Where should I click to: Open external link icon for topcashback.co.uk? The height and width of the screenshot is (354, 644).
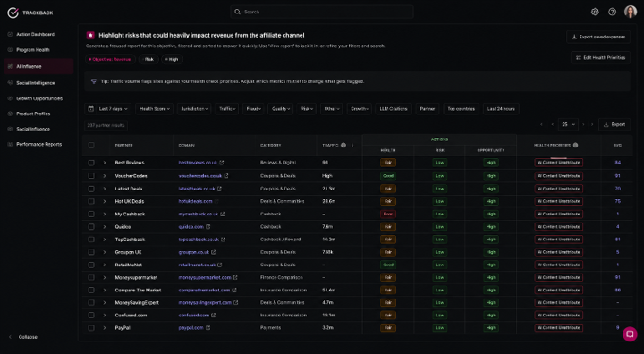(224, 240)
